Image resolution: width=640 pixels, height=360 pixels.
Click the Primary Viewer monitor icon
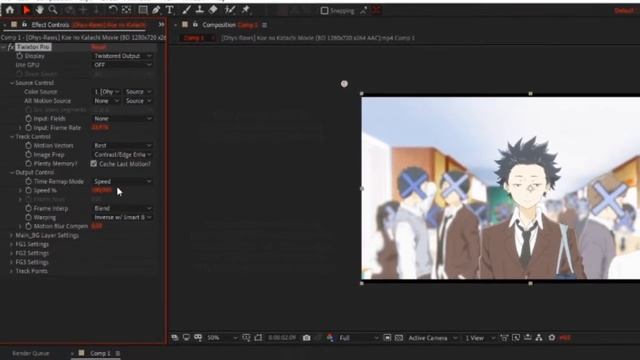(x=187, y=338)
